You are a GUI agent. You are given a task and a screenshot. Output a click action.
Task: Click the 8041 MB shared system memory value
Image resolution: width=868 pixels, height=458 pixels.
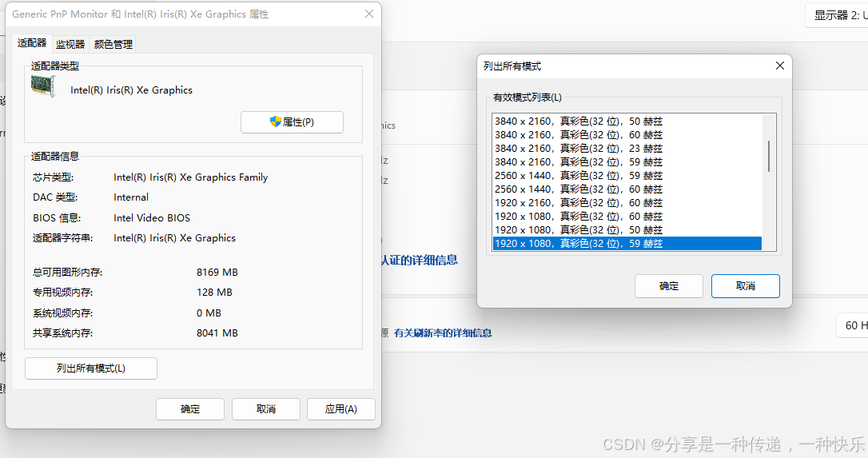coord(217,333)
